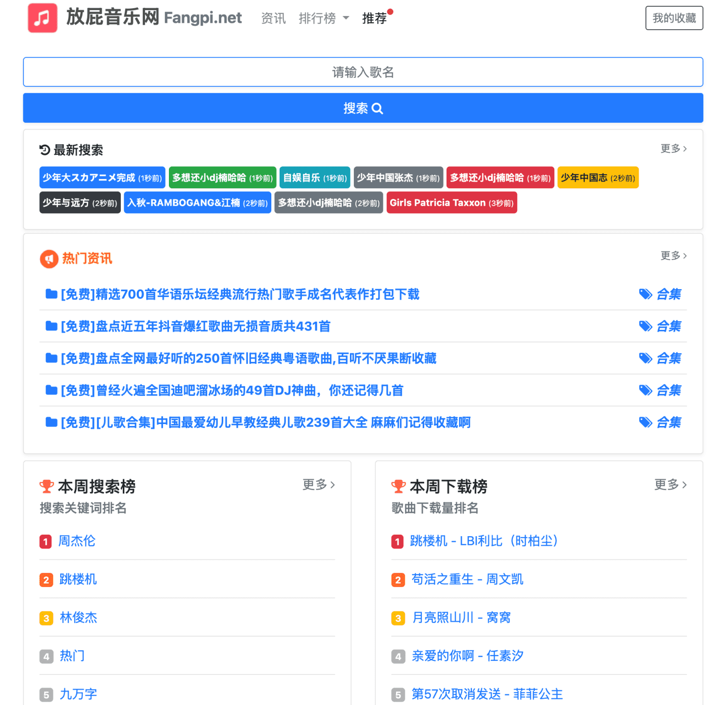Open 月亮照山川 - 窝窝 download entry
The width and height of the screenshot is (728, 705).
pyautogui.click(x=461, y=618)
